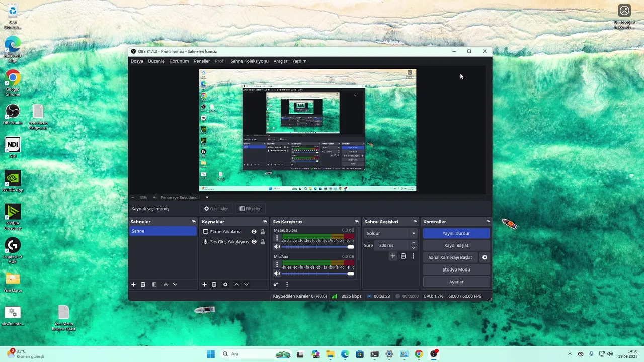This screenshot has height=362, width=644.
Task: Open Chrome from taskbar
Action: click(x=419, y=354)
